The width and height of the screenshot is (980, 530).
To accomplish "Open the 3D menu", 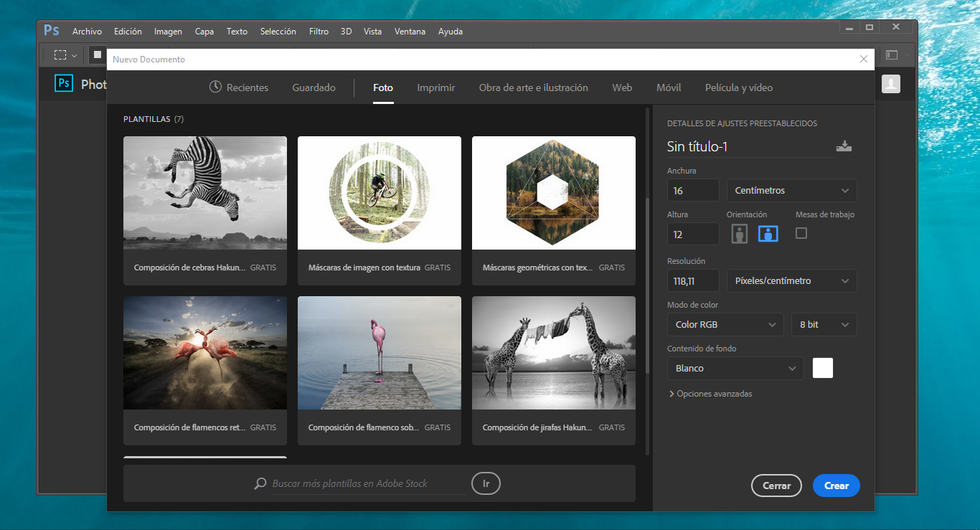I will [x=346, y=32].
